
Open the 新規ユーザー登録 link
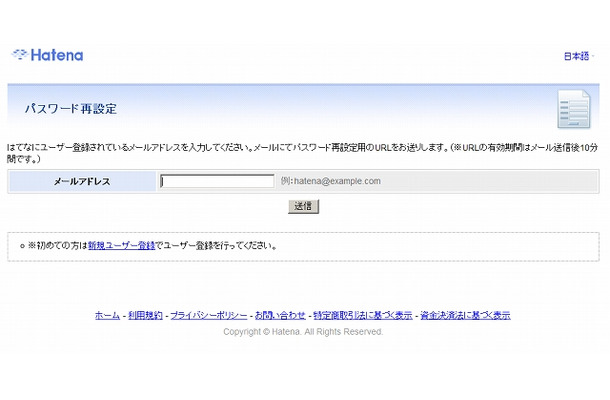tap(121, 246)
